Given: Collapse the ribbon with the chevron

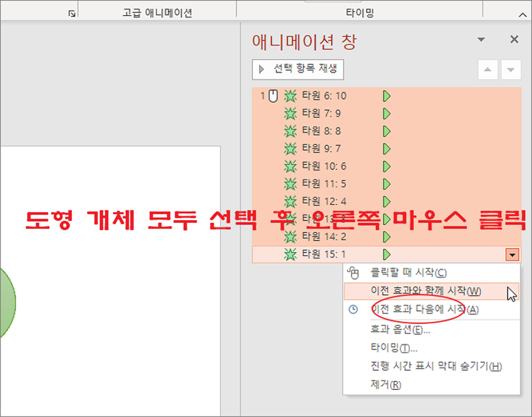Looking at the screenshot, I should [x=523, y=15].
